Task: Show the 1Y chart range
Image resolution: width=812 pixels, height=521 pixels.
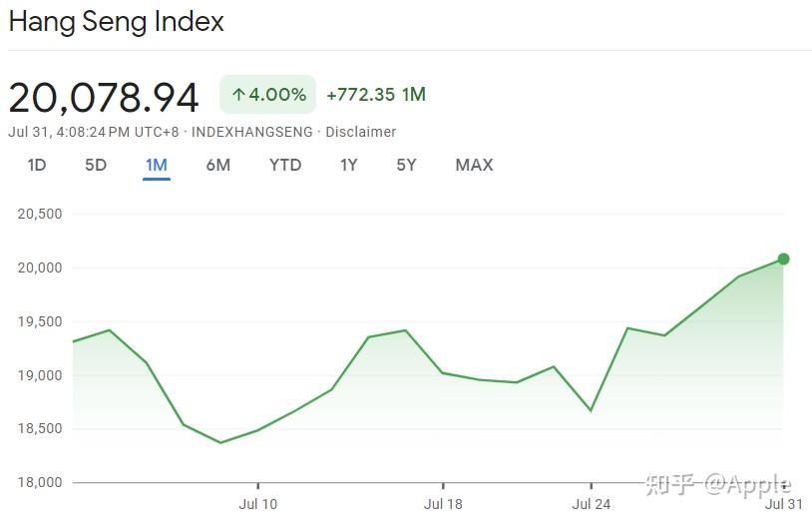Action: 348,165
